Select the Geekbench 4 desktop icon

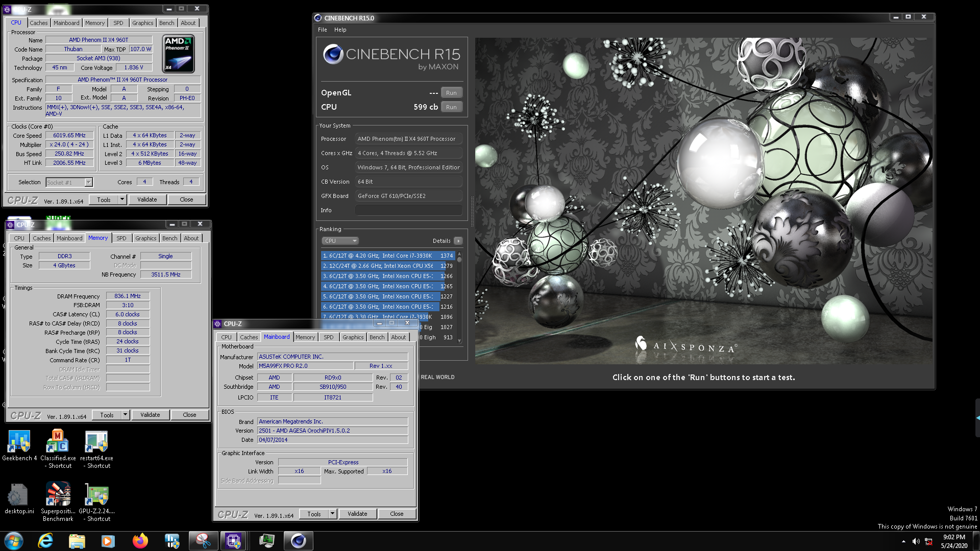pyautogui.click(x=19, y=446)
